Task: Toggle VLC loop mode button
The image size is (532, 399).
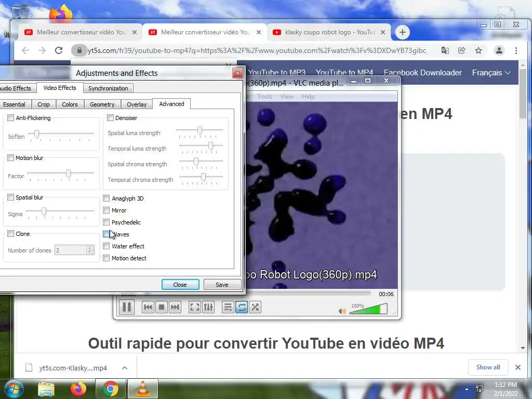Action: pyautogui.click(x=241, y=308)
